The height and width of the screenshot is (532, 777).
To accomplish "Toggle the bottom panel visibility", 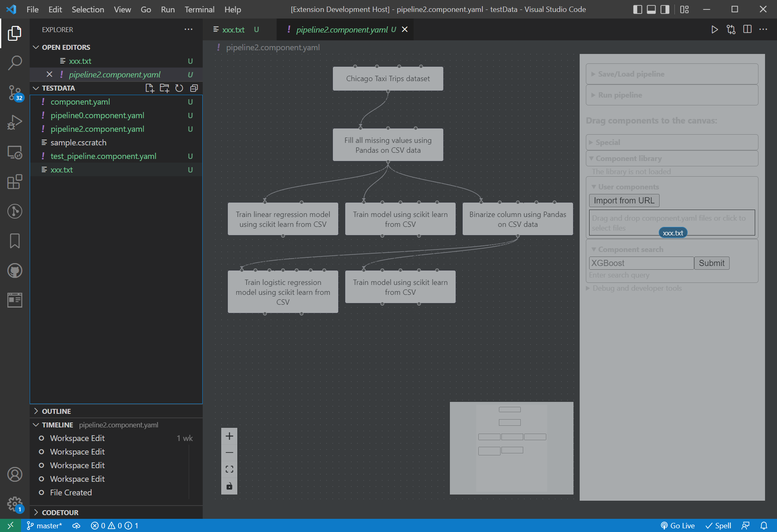I will pyautogui.click(x=651, y=9).
